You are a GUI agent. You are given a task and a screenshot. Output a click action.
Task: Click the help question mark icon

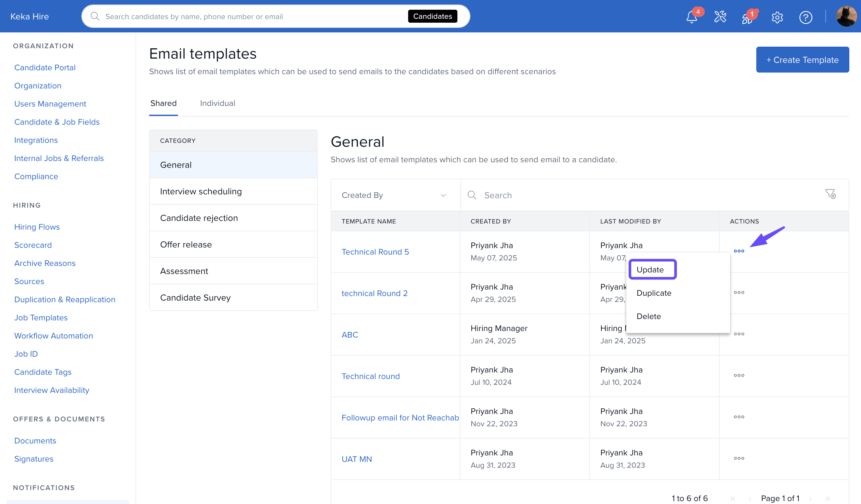805,17
